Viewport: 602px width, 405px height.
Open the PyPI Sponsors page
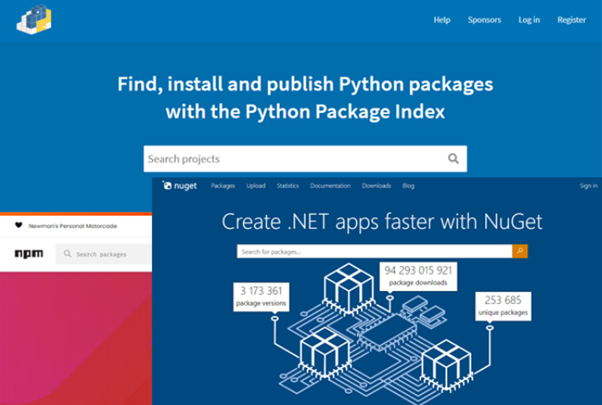[484, 20]
